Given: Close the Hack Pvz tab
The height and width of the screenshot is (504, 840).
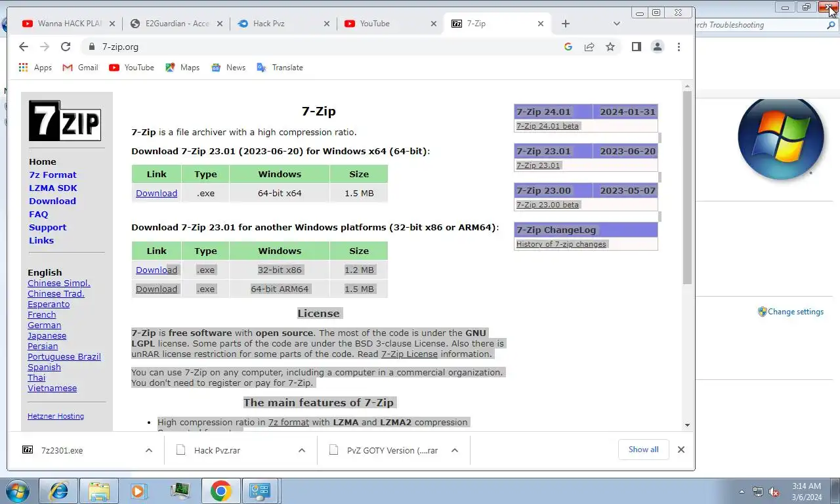Looking at the screenshot, I should click(327, 24).
